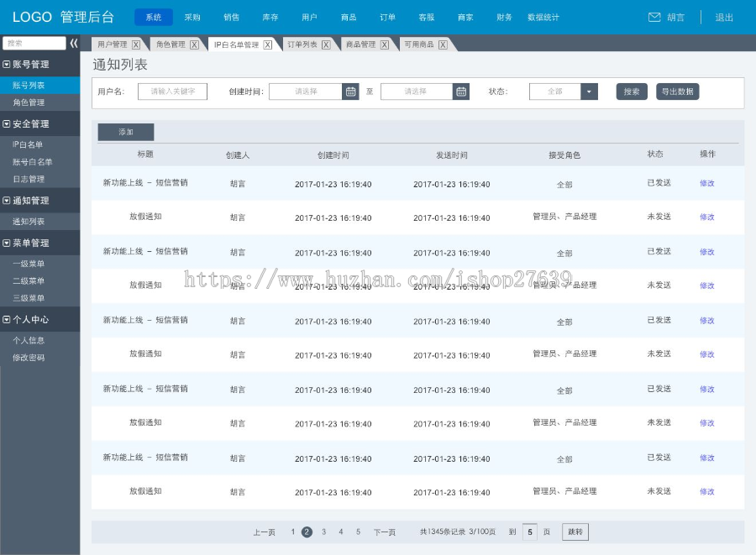Viewport: 756px width, 555px height.
Task: Select page 4 in the pagination control
Action: 339,531
